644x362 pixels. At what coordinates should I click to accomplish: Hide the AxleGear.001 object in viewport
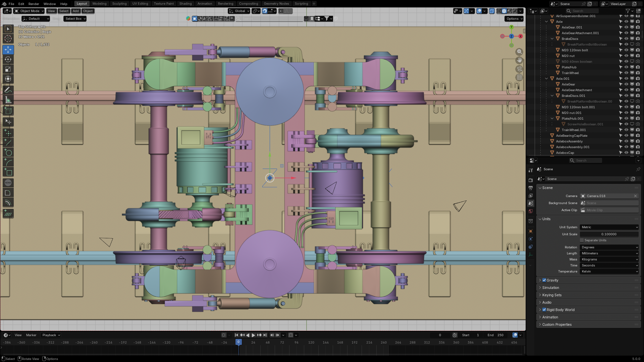pyautogui.click(x=626, y=27)
